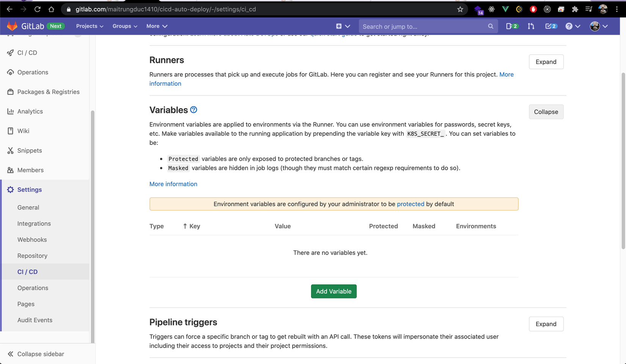Open the Vue devtools extension icon
This screenshot has width=626, height=364.
505,9
